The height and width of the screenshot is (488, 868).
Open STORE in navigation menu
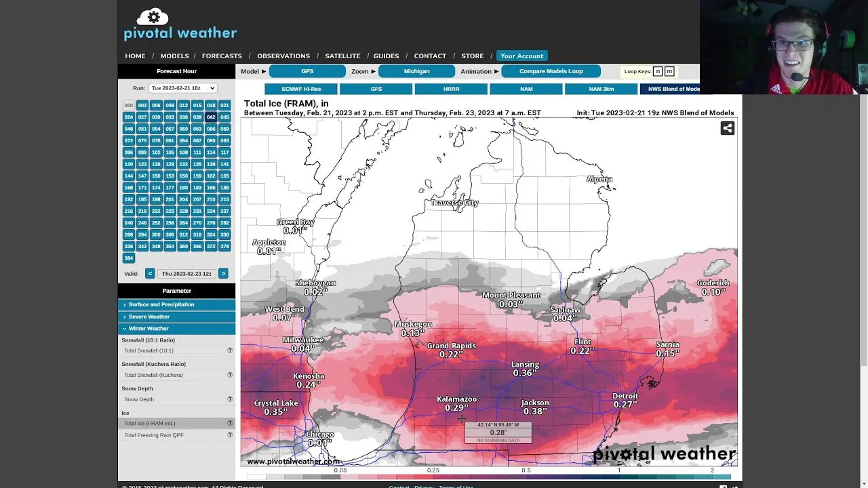click(473, 56)
